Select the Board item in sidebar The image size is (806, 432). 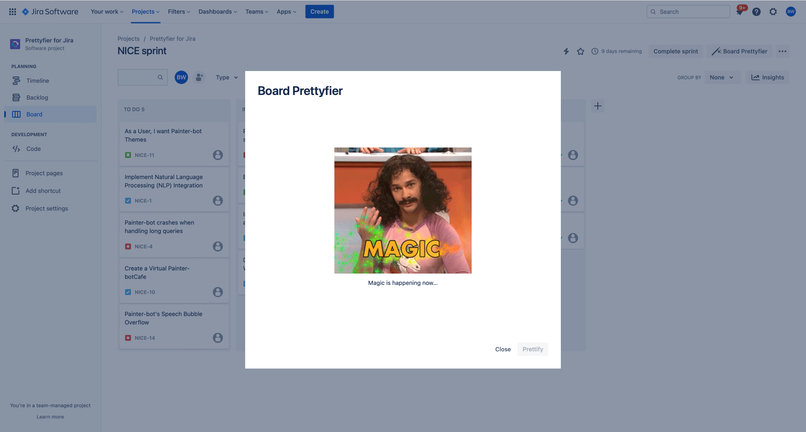coord(50,114)
